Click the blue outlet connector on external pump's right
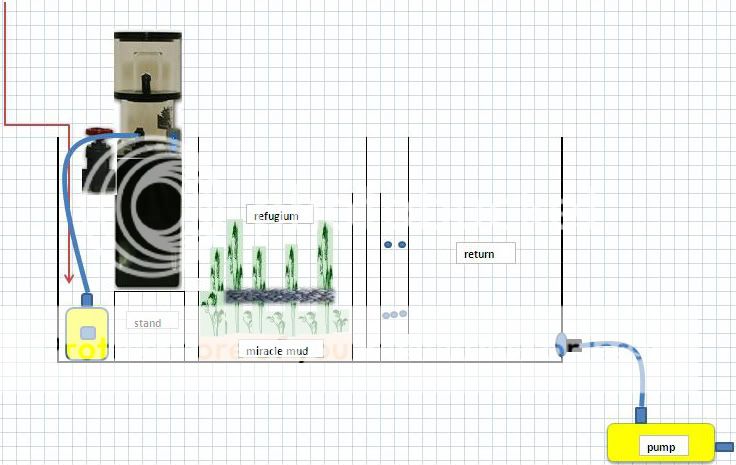This screenshot has height=465, width=736. click(x=725, y=446)
